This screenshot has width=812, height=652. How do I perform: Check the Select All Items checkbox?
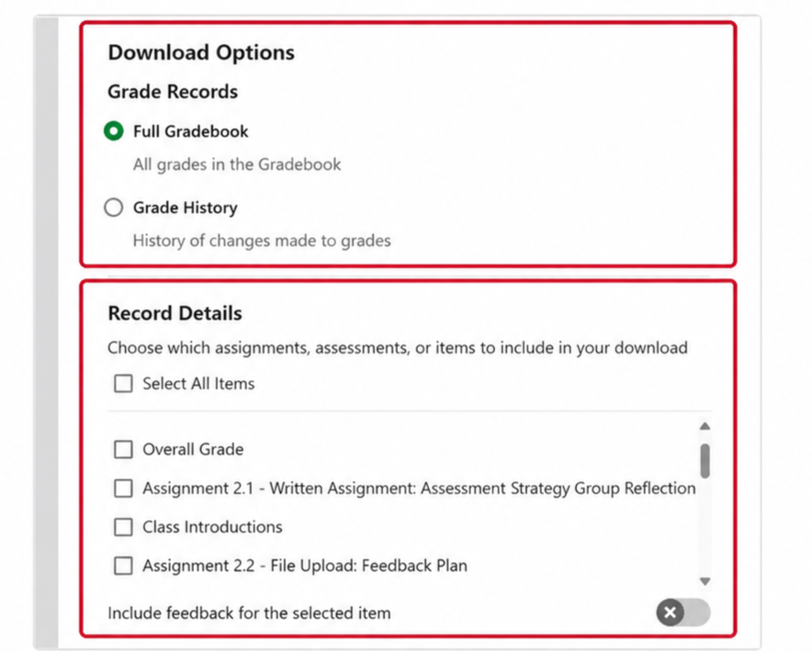[123, 384]
